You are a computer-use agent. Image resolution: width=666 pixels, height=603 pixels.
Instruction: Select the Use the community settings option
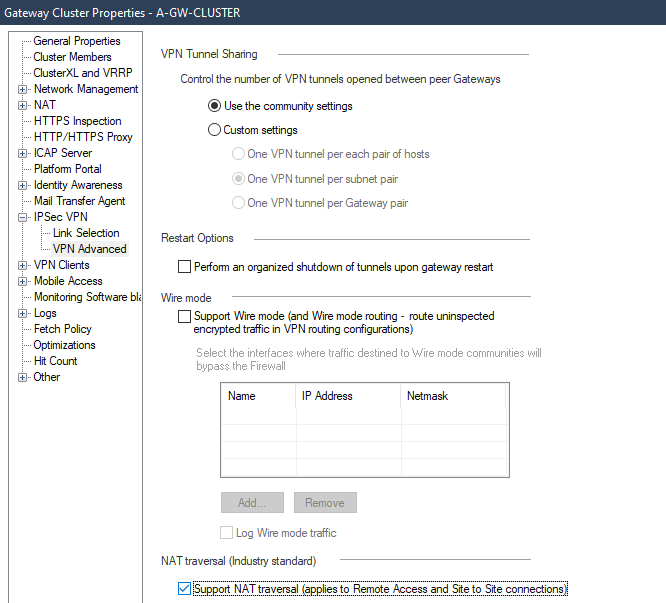click(x=214, y=106)
